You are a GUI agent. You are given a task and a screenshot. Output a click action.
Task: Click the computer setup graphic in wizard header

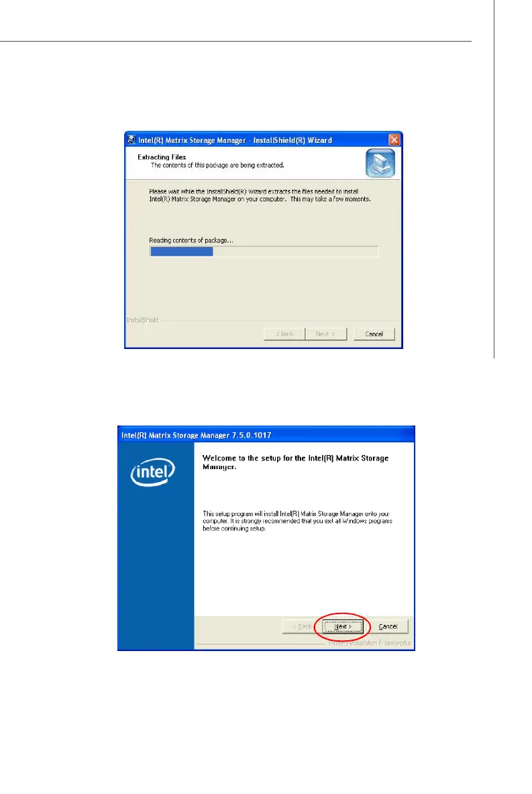380,163
